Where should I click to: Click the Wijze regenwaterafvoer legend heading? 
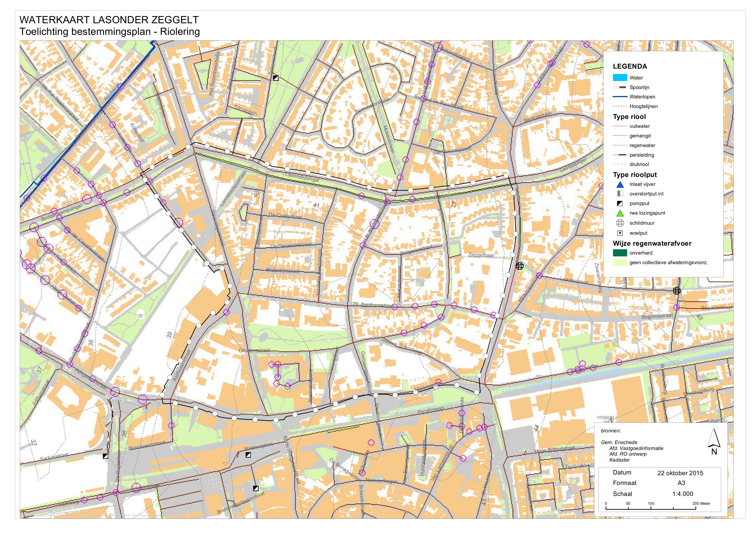point(652,244)
